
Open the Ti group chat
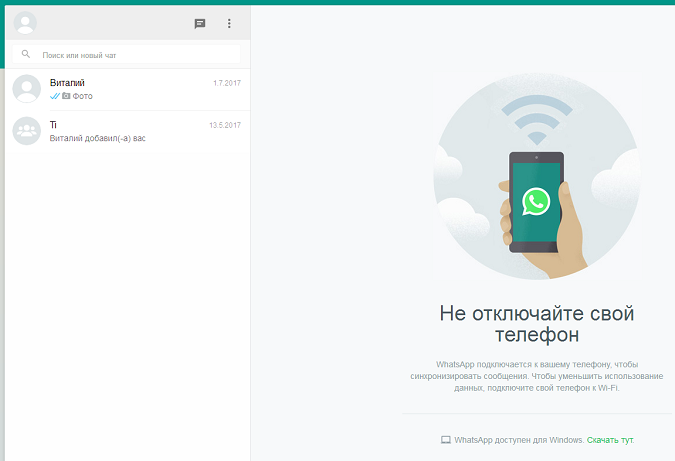coord(127,131)
